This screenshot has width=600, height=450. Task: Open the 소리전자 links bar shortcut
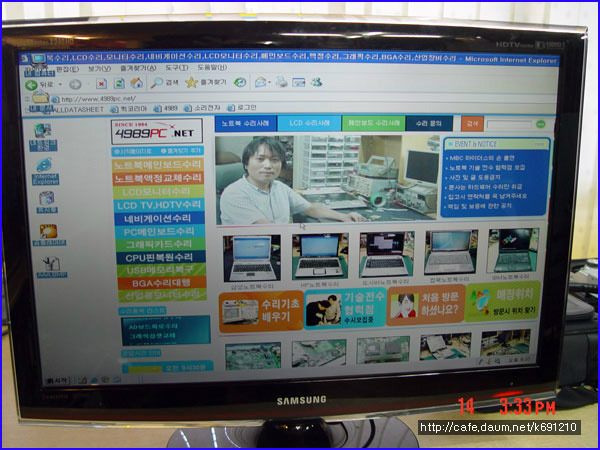(x=202, y=108)
